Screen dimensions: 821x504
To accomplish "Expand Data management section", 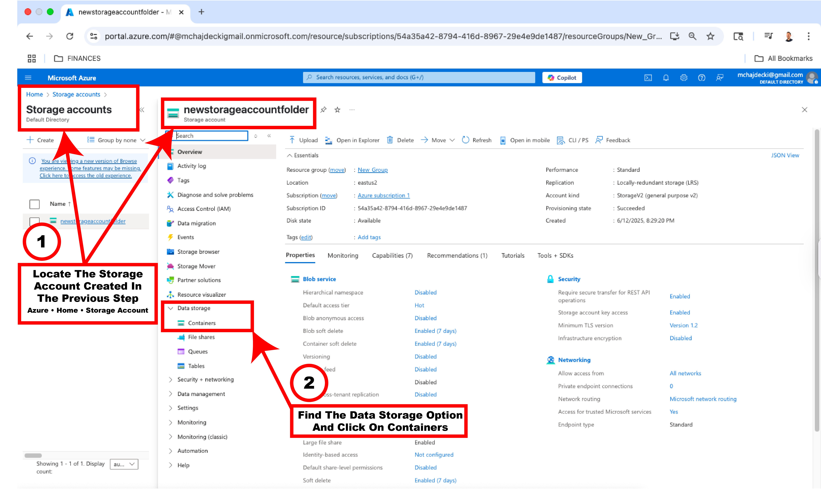I will tap(170, 394).
